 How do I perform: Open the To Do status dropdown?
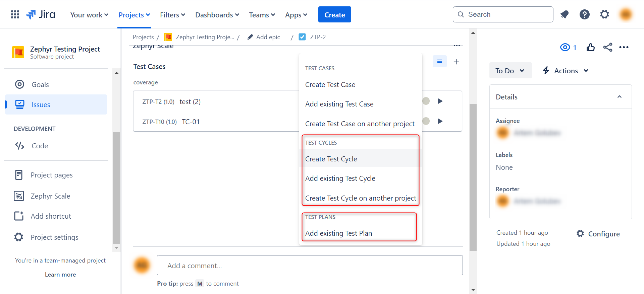point(510,71)
